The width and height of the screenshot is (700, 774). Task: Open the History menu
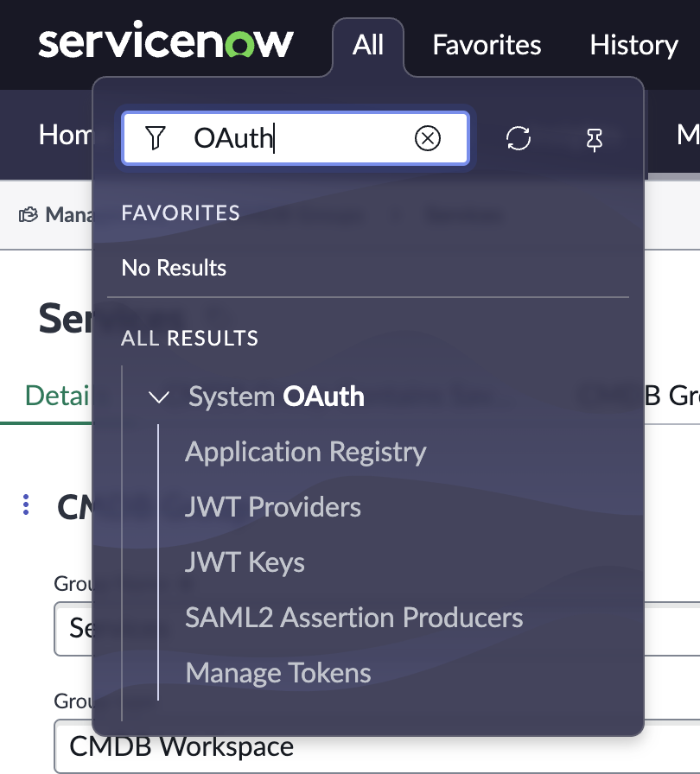pos(633,46)
